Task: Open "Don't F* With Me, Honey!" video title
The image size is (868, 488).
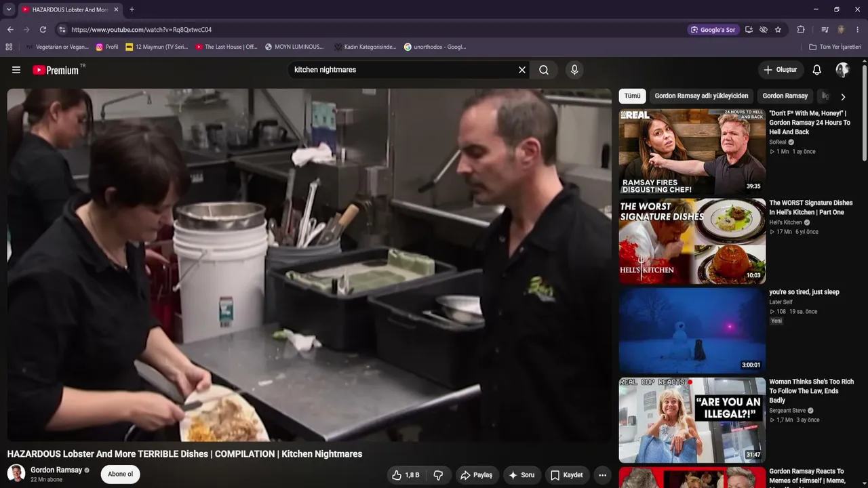Action: [810, 123]
